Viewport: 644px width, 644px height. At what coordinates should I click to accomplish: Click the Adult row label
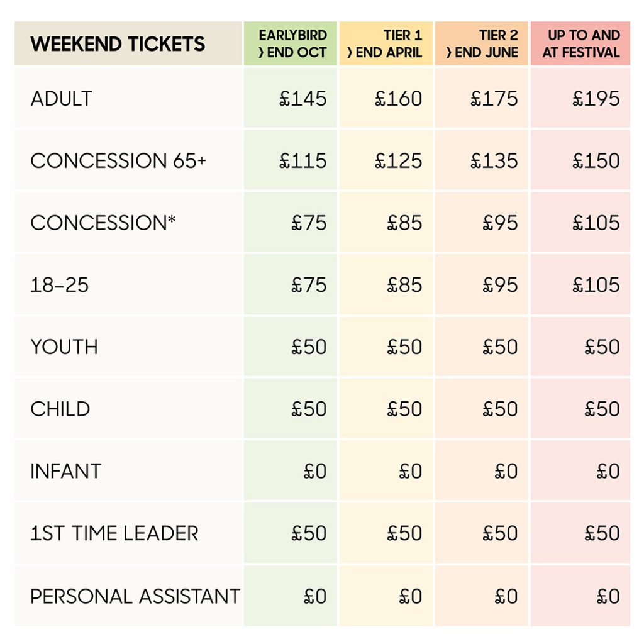(61, 99)
